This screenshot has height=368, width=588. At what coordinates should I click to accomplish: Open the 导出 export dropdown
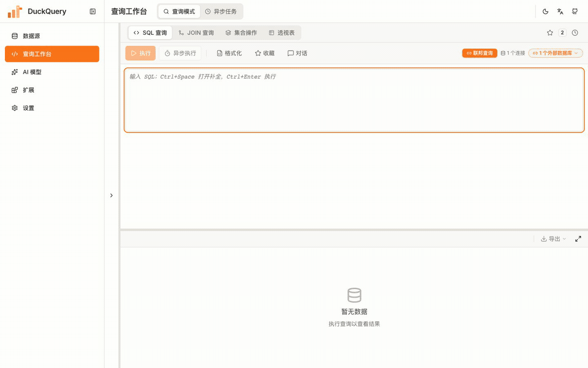[x=553, y=239]
